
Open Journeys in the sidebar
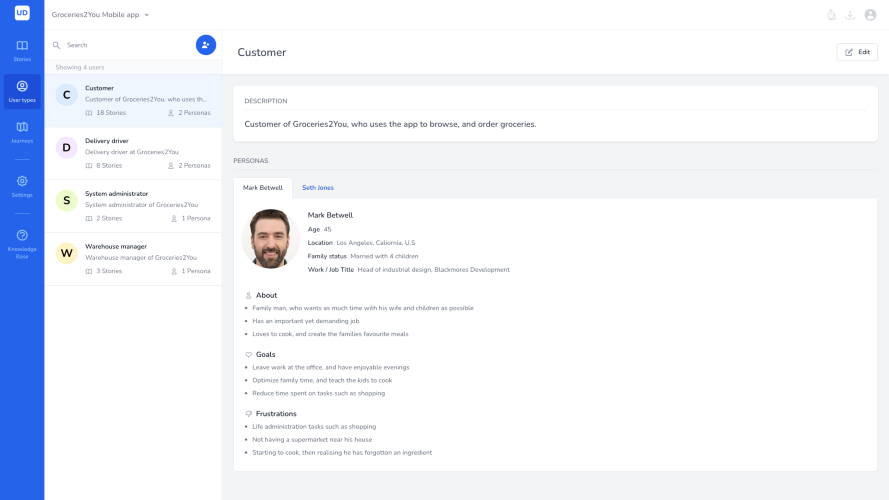pyautogui.click(x=22, y=132)
